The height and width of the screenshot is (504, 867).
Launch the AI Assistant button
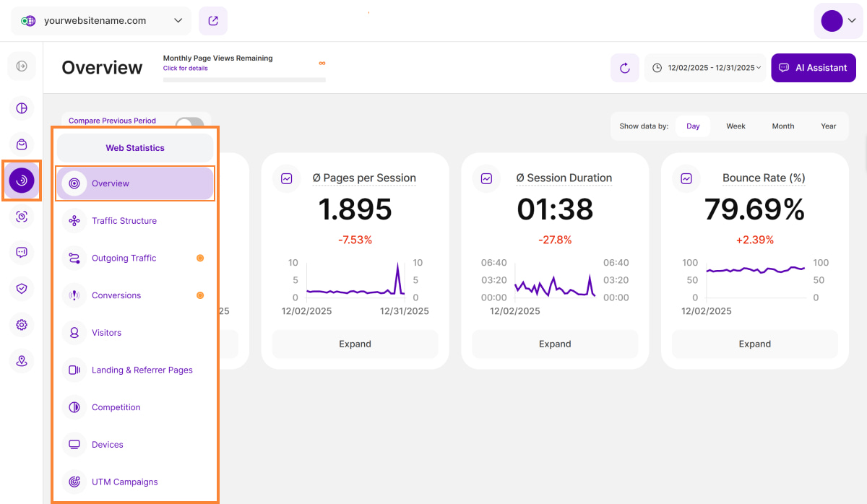tap(814, 68)
